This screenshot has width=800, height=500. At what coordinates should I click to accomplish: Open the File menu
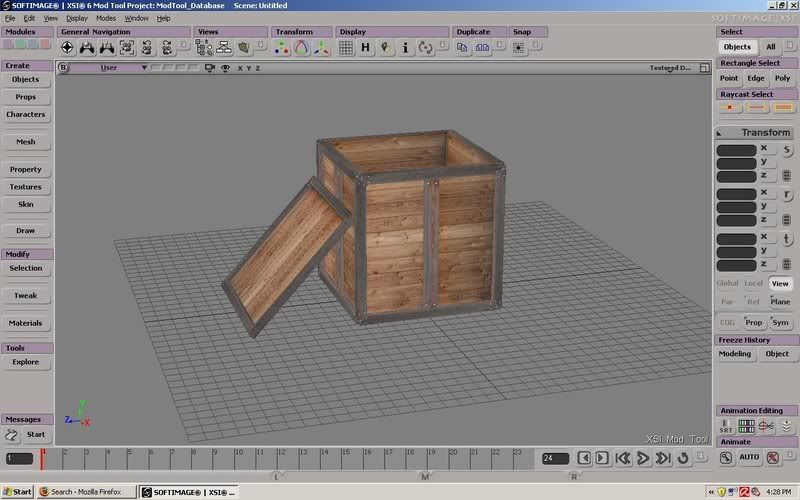(10, 18)
